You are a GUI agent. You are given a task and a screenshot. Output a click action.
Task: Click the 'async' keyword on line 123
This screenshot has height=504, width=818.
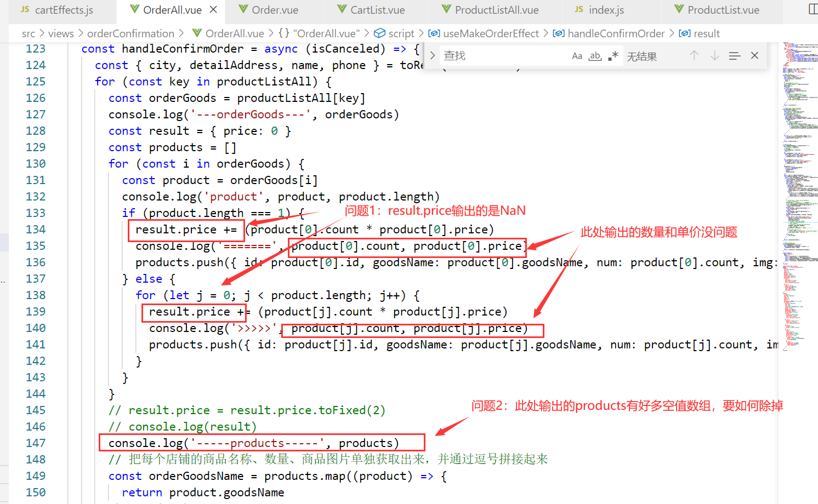click(281, 49)
